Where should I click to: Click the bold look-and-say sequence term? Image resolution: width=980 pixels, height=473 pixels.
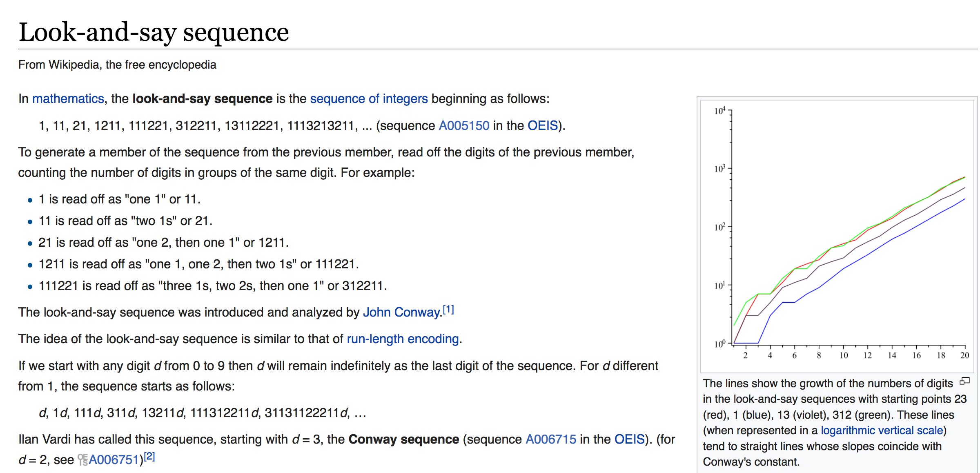[x=203, y=99]
